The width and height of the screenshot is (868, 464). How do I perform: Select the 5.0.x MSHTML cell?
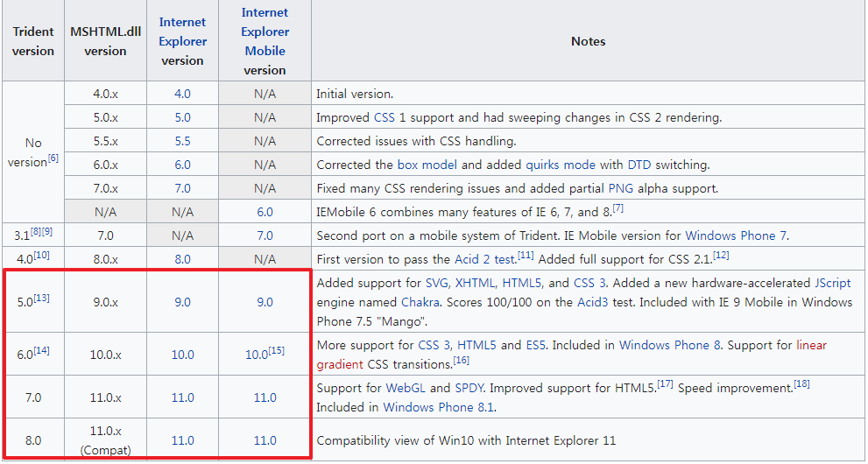pyautogui.click(x=105, y=118)
